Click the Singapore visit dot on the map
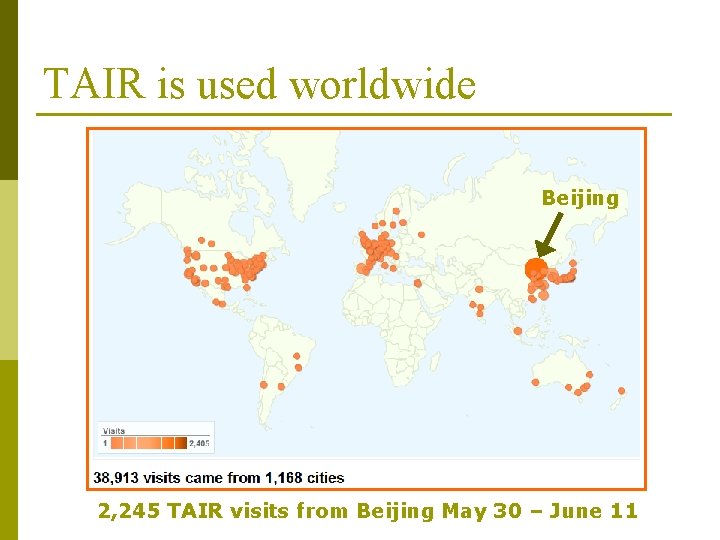 pyautogui.click(x=518, y=331)
